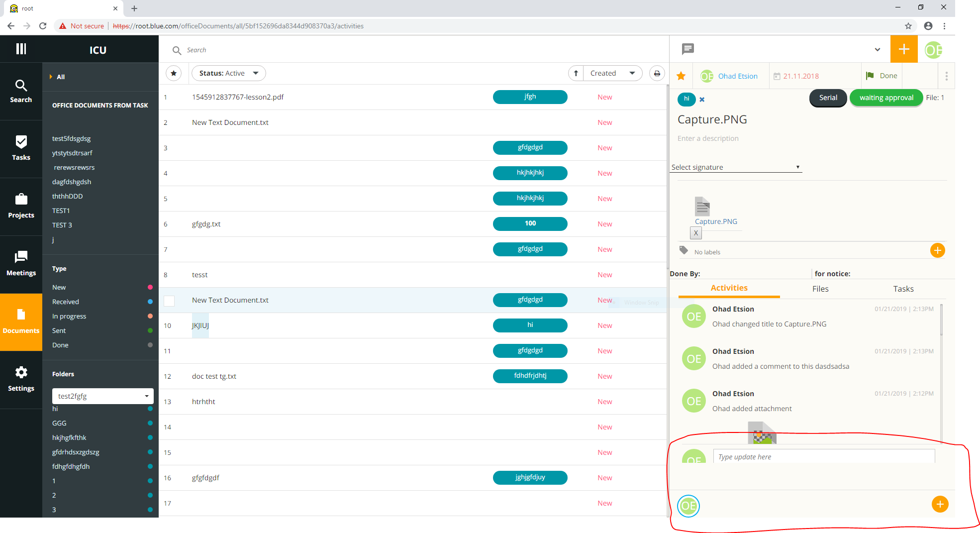
Task: Click the Capture.PNG file link
Action: click(x=716, y=221)
